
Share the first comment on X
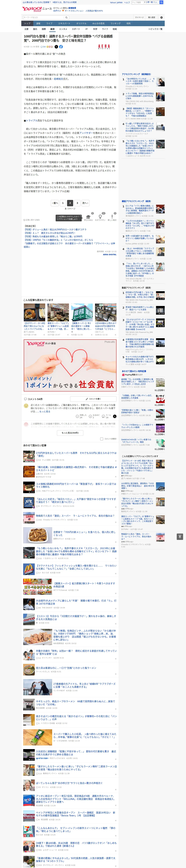pyautogui.click(x=114, y=416)
